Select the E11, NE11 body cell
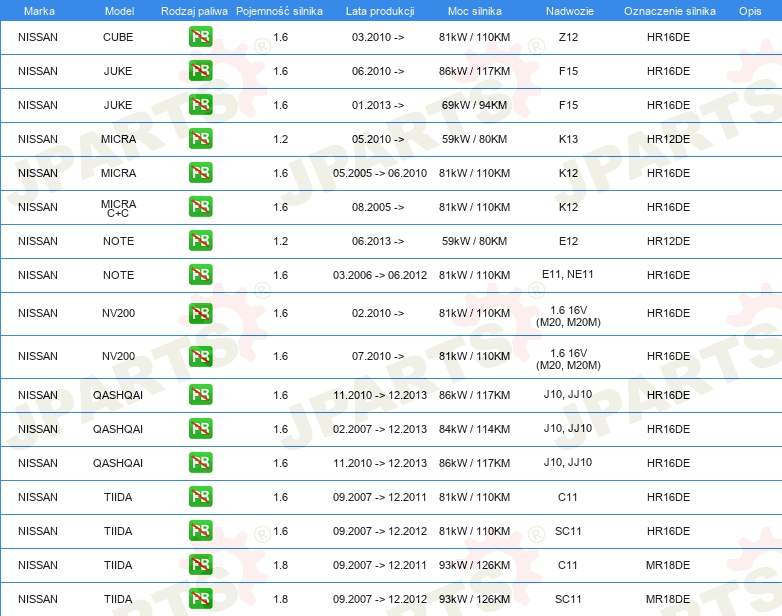Viewport: 782px width, 616px height. [568, 274]
